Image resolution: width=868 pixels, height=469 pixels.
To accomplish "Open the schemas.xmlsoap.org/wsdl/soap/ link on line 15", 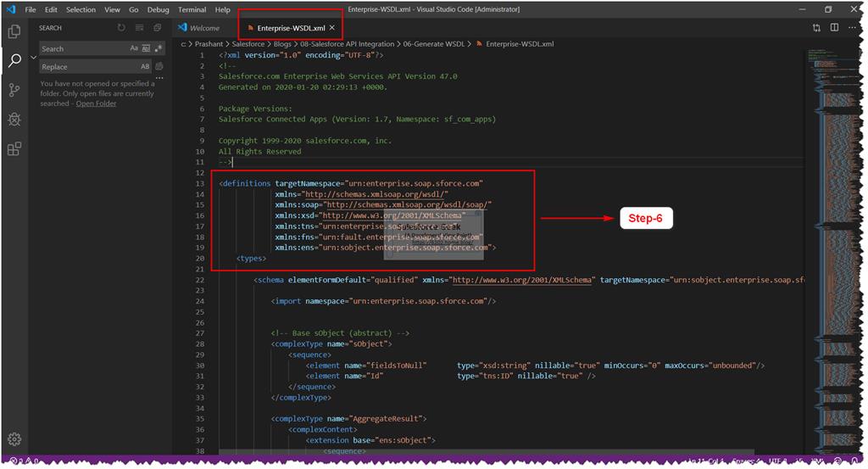I will pyautogui.click(x=406, y=204).
